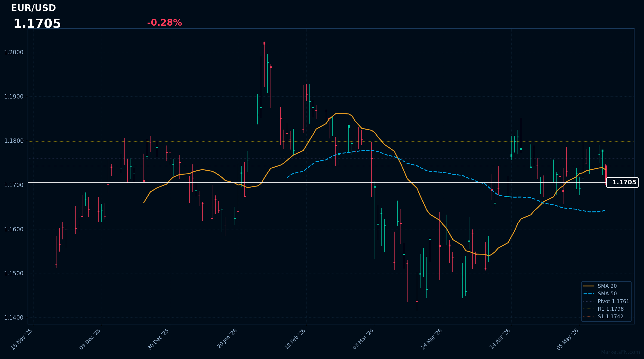The image size is (644, 359).
Task: Select the 09 Dec '25 date label
Action: (90, 339)
